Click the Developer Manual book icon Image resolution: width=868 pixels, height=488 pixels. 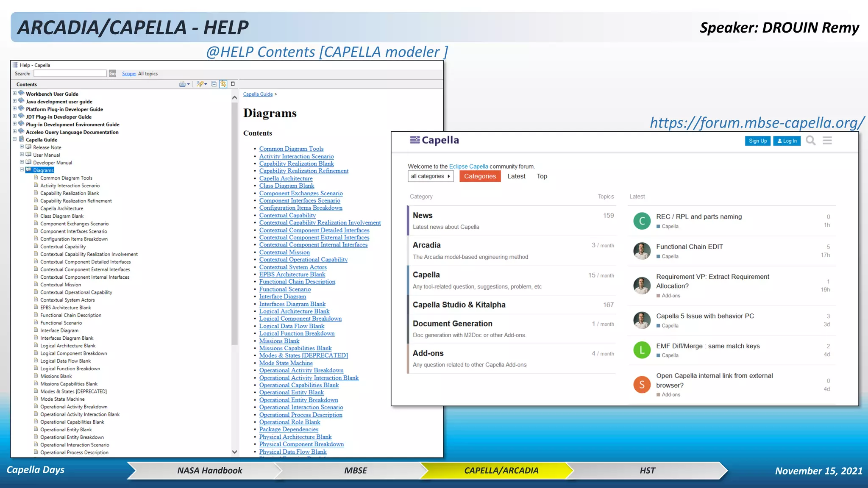(28, 162)
